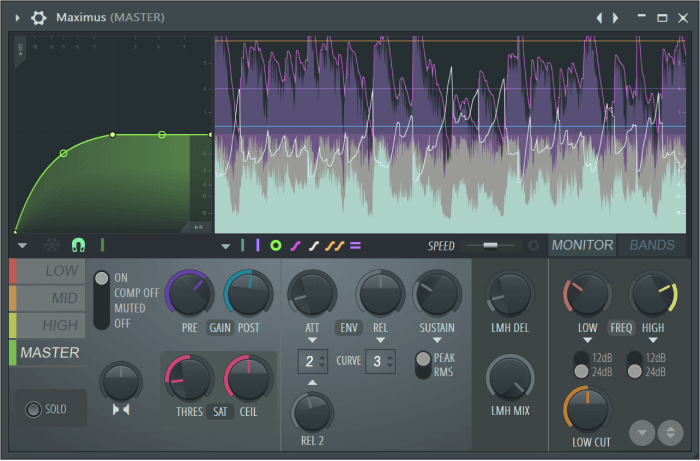Click the gear settings icon beside the Maximus title

pyautogui.click(x=38, y=18)
